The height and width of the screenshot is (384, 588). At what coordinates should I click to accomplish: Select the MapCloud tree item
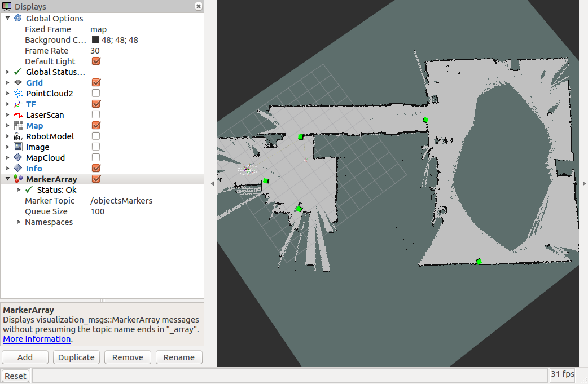coord(45,158)
